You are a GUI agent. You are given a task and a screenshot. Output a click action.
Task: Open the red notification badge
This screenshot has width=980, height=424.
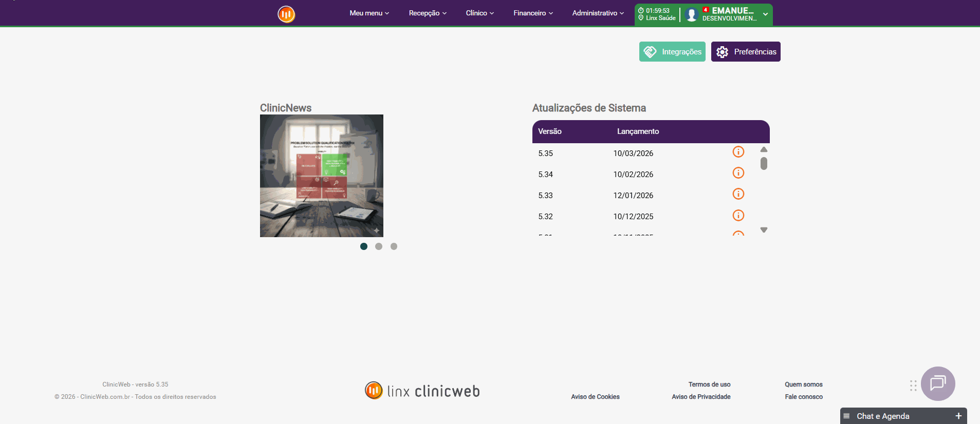tap(706, 10)
